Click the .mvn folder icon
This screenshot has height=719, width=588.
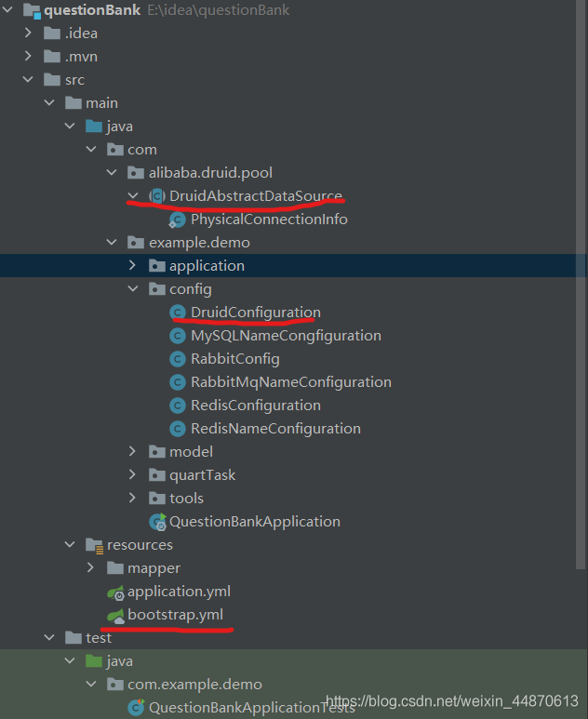(x=52, y=57)
